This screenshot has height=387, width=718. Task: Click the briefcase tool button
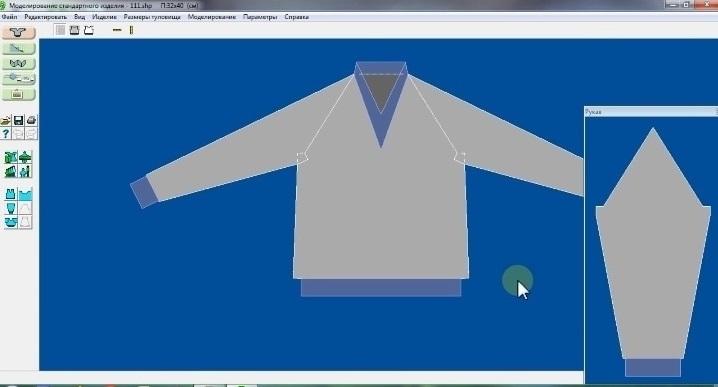coord(18,94)
